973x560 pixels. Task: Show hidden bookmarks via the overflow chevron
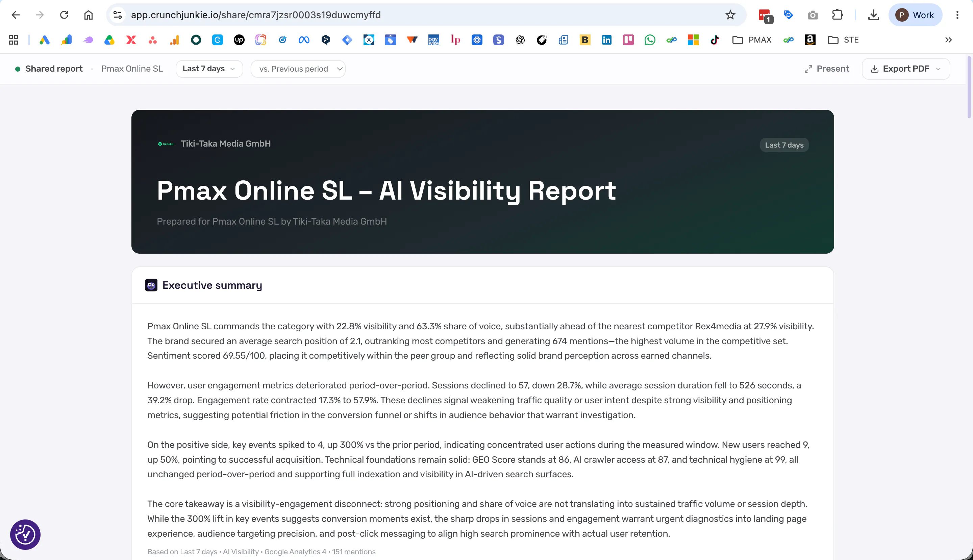[x=948, y=40]
